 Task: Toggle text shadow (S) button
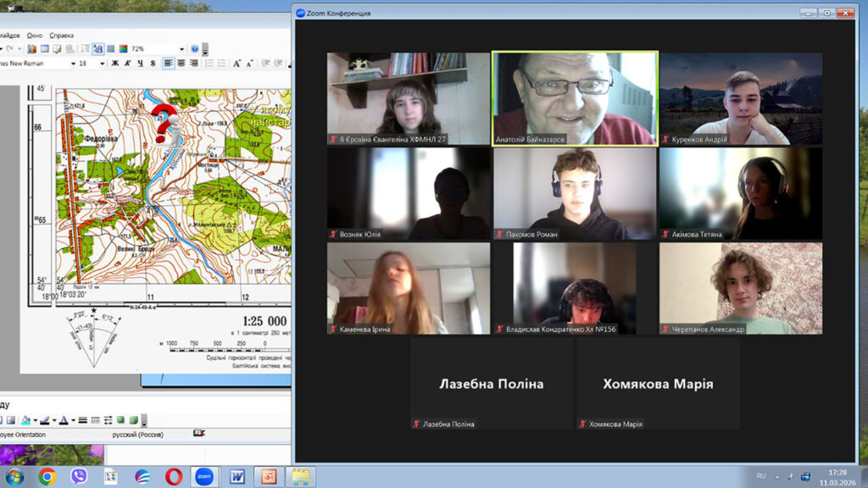(153, 64)
